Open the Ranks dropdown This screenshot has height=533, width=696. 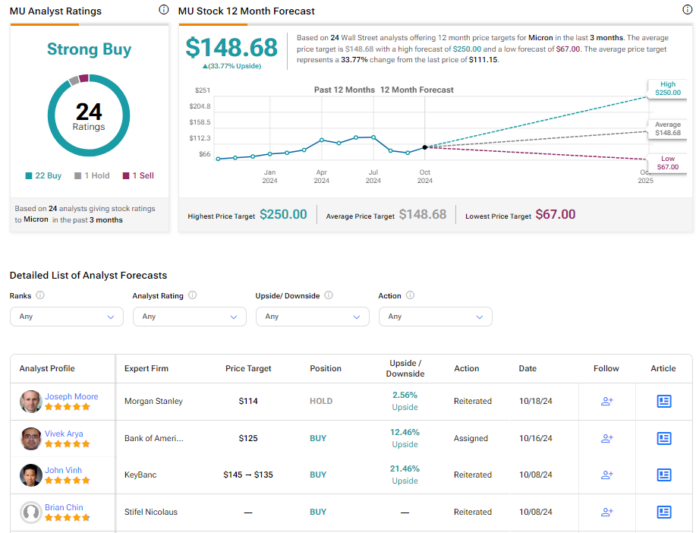pos(66,316)
